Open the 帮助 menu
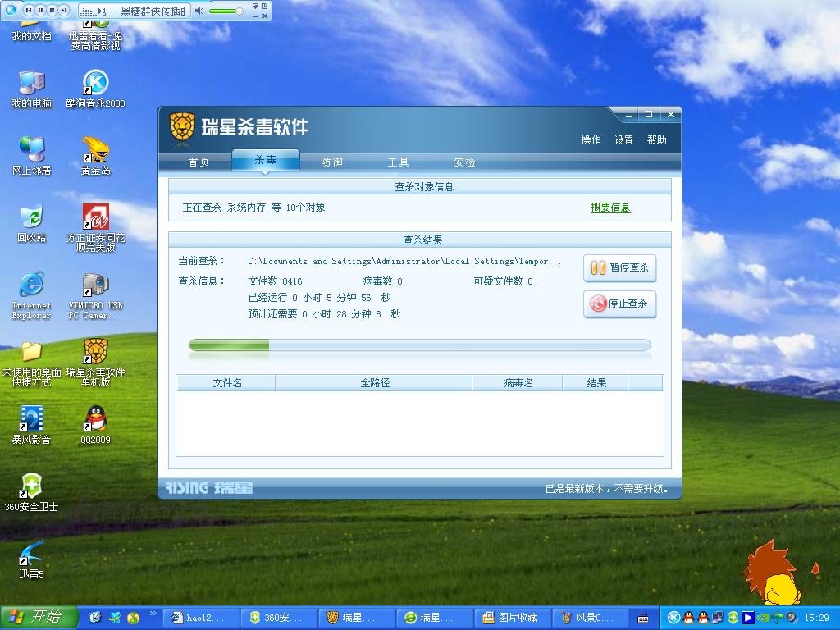 [x=657, y=139]
